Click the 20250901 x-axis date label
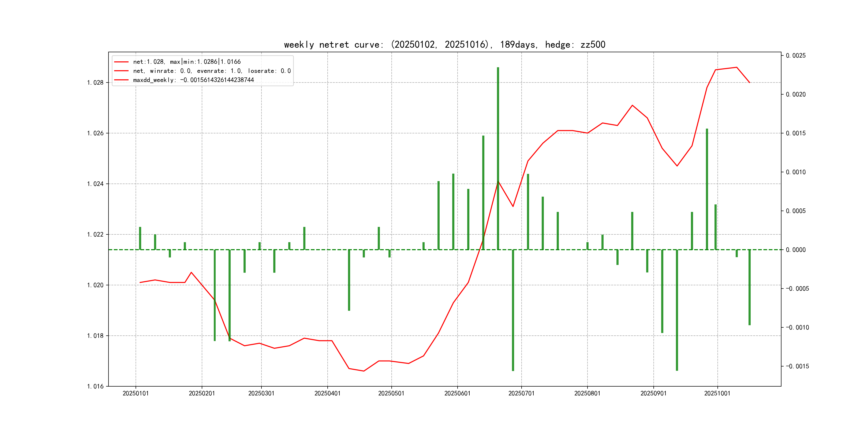Image resolution: width=868 pixels, height=434 pixels. tap(653, 394)
